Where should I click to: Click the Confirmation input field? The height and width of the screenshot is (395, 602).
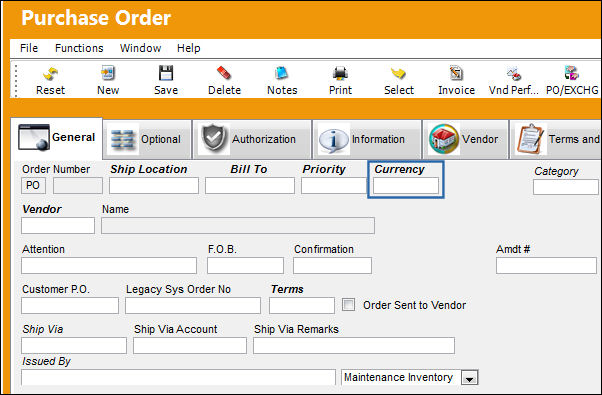332,266
